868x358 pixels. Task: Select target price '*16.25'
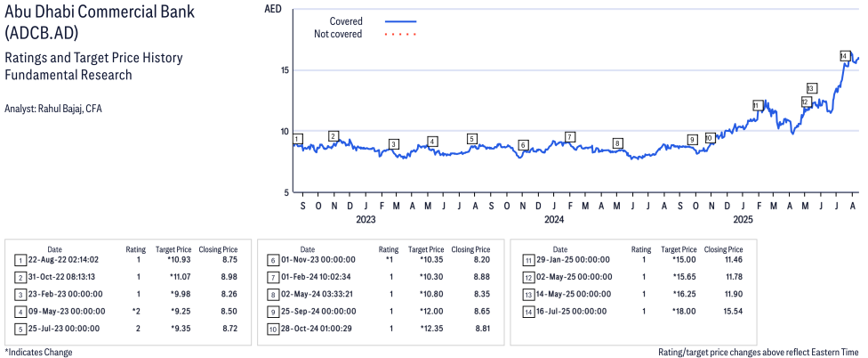coord(686,294)
